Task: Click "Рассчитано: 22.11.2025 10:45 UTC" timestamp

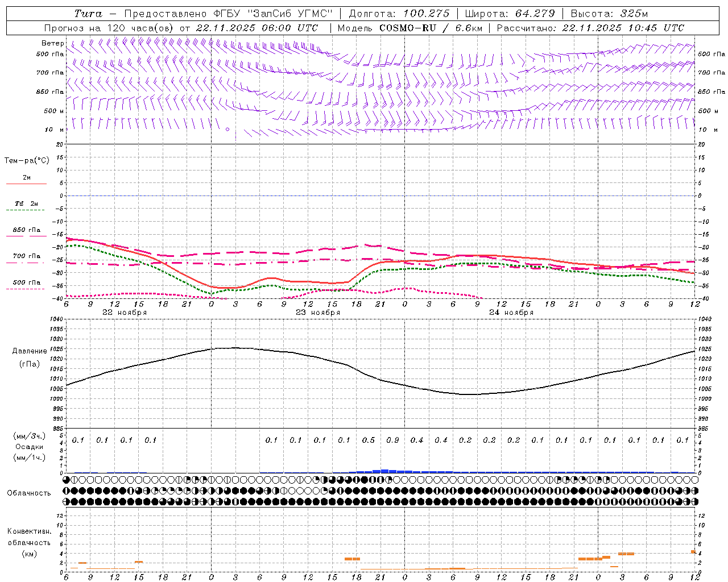Action: pyautogui.click(x=590, y=28)
